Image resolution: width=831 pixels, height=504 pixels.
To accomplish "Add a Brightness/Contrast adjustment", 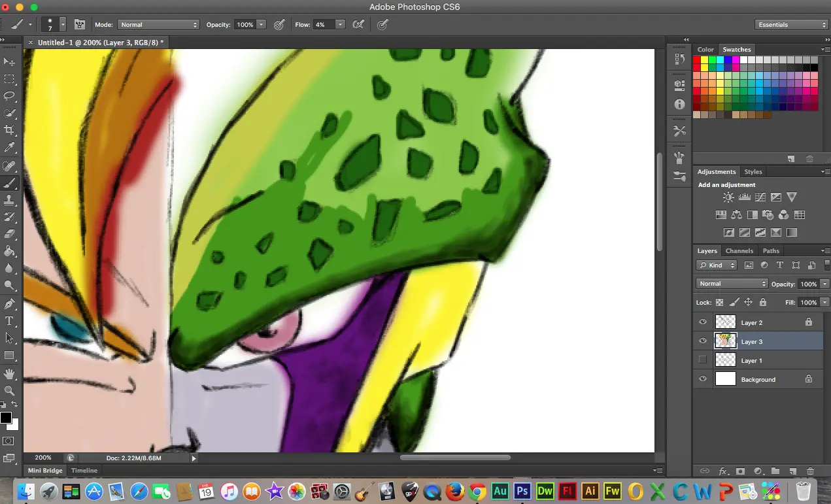I will coord(728,197).
